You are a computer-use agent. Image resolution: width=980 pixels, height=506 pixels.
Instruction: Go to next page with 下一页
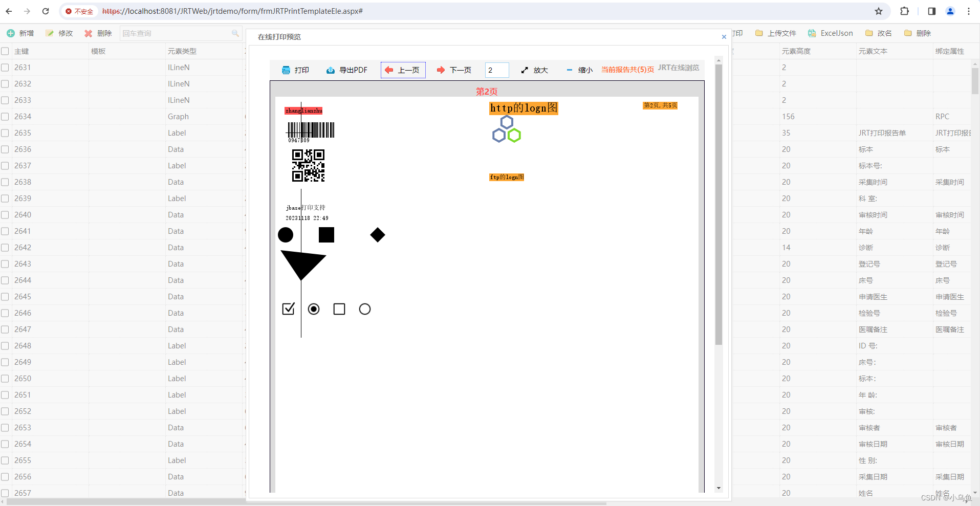pos(454,70)
